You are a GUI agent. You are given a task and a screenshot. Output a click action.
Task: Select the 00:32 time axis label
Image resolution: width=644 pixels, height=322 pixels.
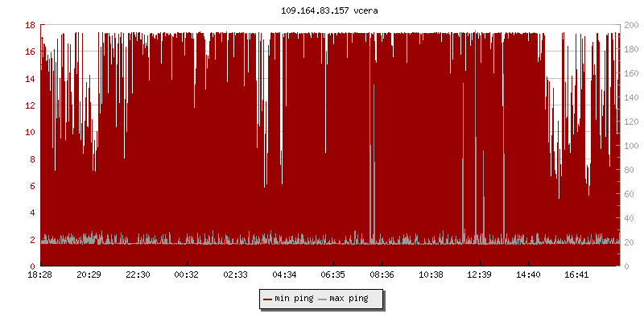[x=187, y=275]
